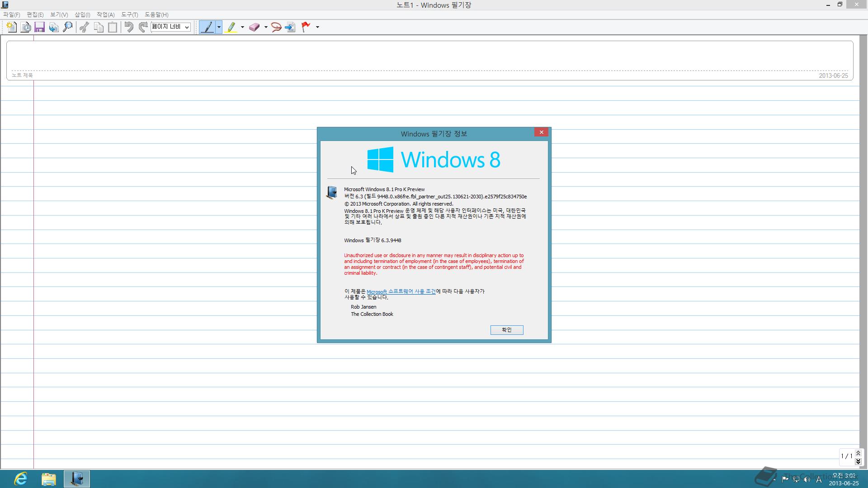Expand the Eraser dropdown arrow

click(266, 27)
